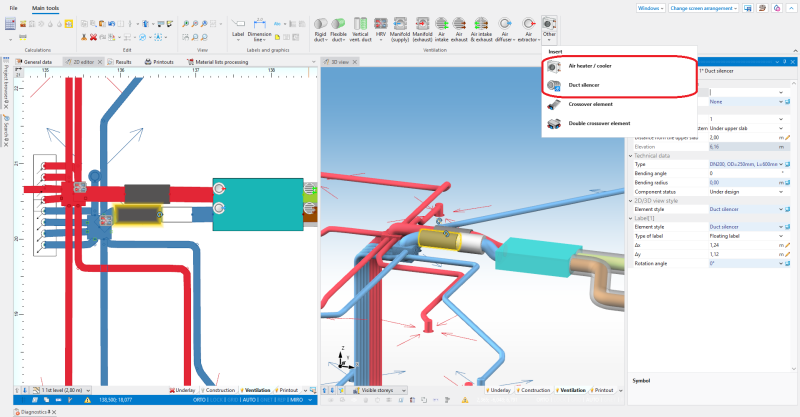Collapse the Technical data section
800x417 pixels.
[631, 156]
